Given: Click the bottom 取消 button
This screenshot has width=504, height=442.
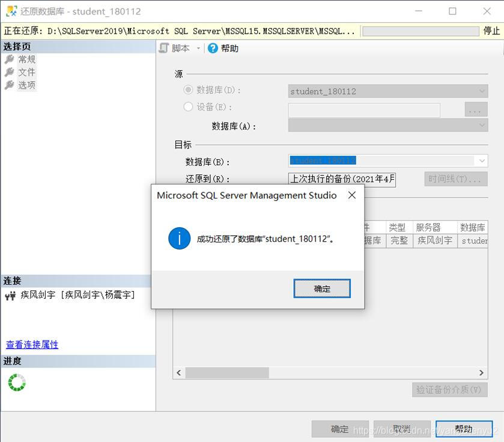Looking at the screenshot, I should point(402,429).
